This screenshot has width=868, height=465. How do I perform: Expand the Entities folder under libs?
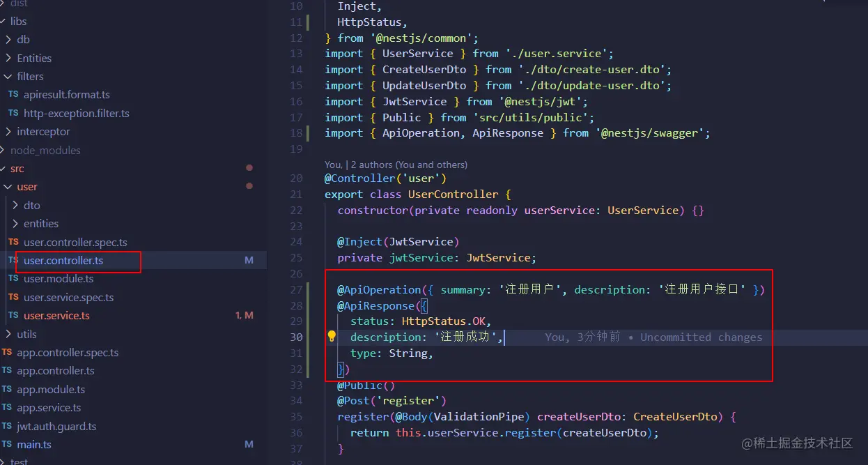point(8,58)
